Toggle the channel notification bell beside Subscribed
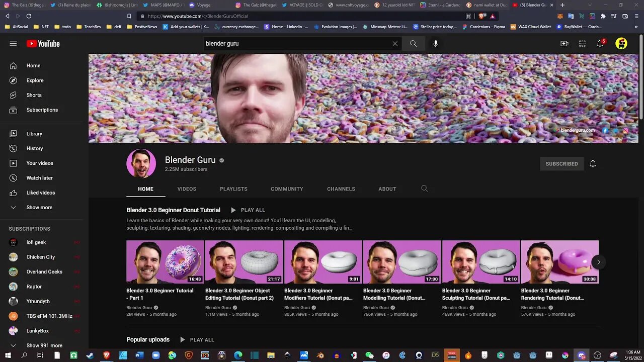 (593, 163)
